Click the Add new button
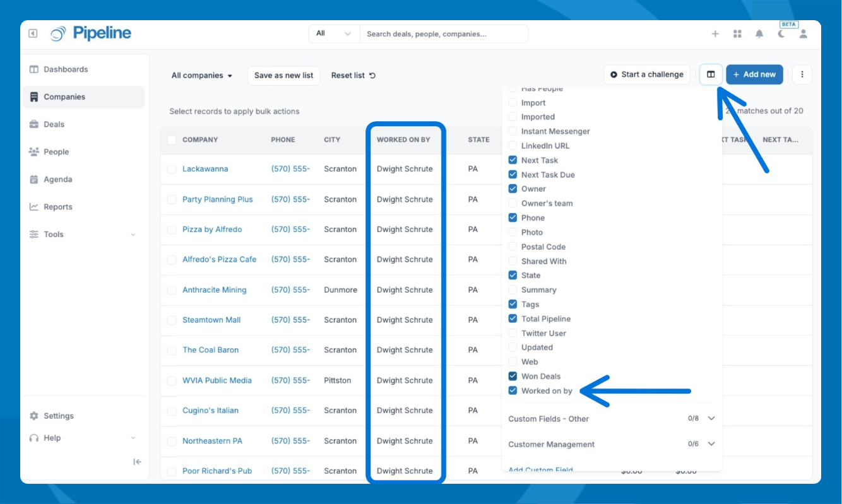Screen dimensions: 842x504 [x=754, y=74]
